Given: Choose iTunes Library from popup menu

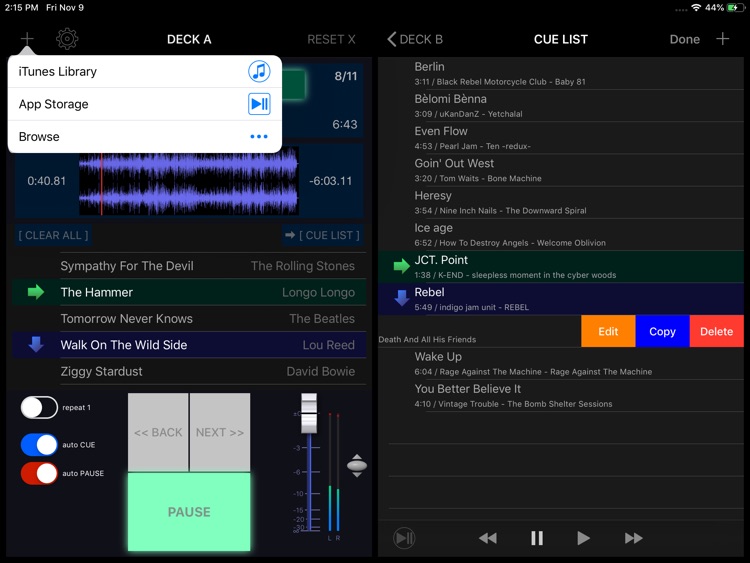Looking at the screenshot, I should [144, 72].
